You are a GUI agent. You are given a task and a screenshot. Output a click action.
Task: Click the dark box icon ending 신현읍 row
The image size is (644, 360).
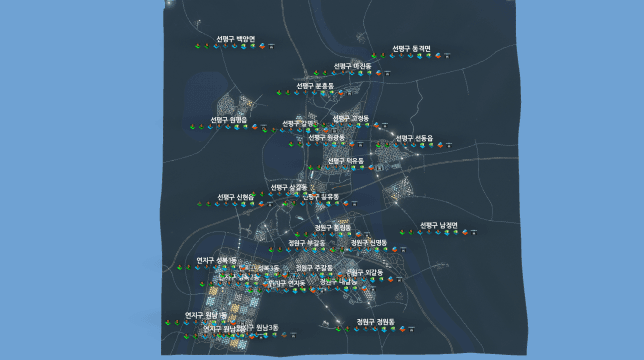click(x=270, y=204)
